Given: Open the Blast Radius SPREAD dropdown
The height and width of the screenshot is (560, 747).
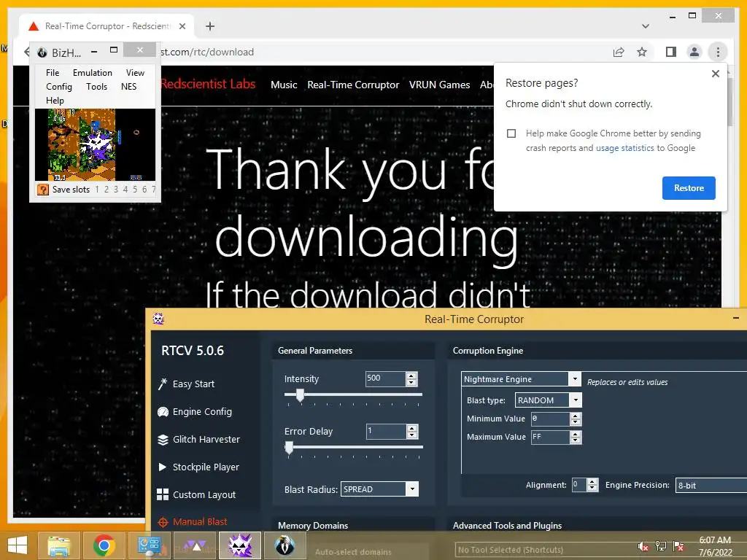Looking at the screenshot, I should 413,489.
